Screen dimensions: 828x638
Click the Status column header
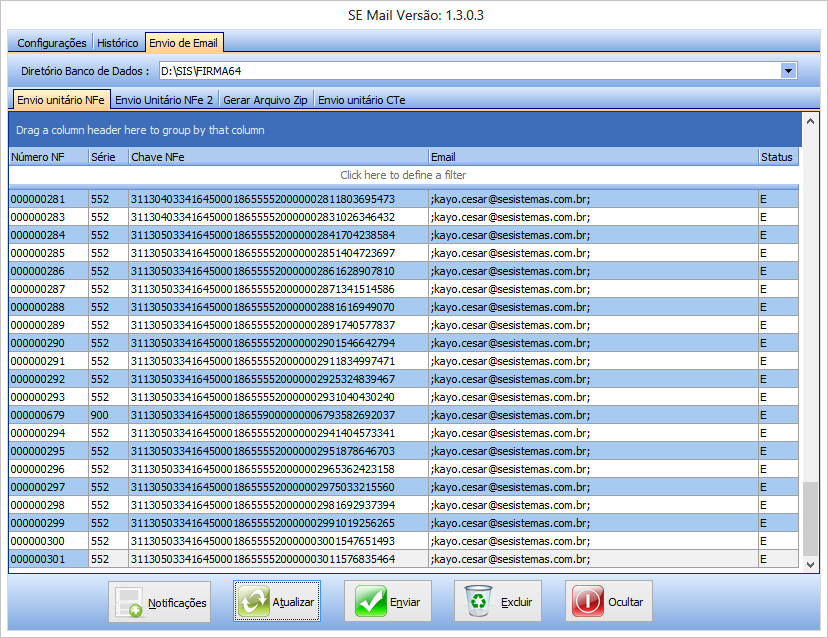pyautogui.click(x=777, y=157)
